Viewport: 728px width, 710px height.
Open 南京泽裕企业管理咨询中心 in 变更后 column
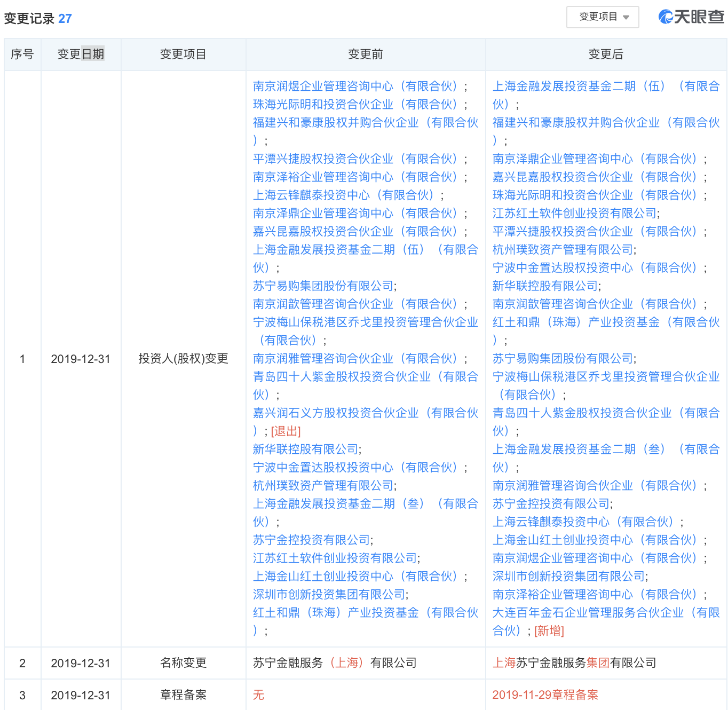(x=598, y=595)
